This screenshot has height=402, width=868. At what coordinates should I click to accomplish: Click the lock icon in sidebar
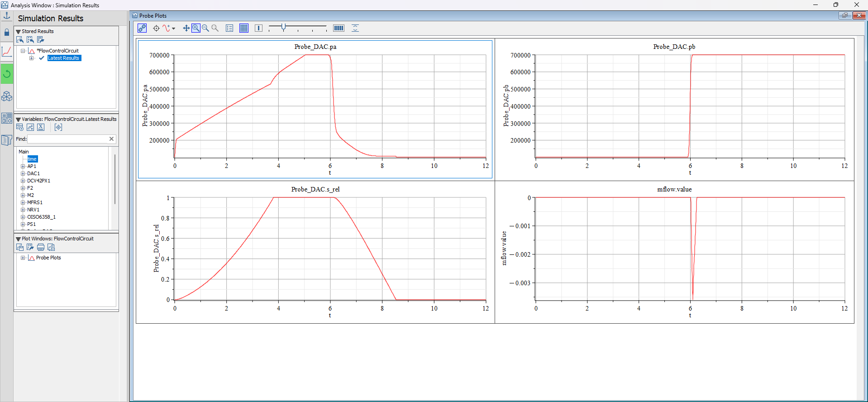coord(7,33)
